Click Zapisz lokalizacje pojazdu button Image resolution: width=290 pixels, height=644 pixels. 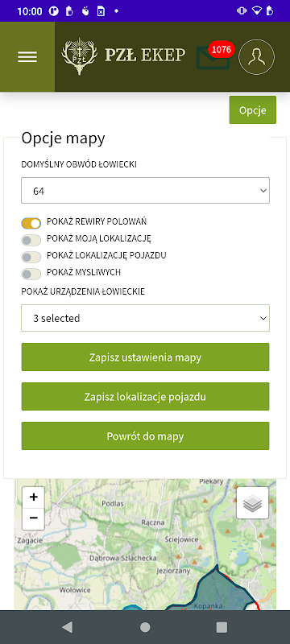146,397
